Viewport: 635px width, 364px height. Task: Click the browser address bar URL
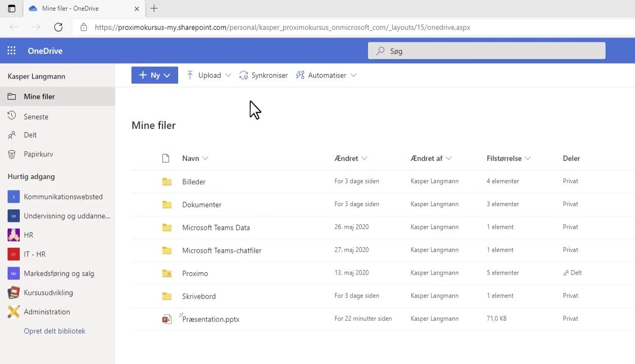point(283,27)
